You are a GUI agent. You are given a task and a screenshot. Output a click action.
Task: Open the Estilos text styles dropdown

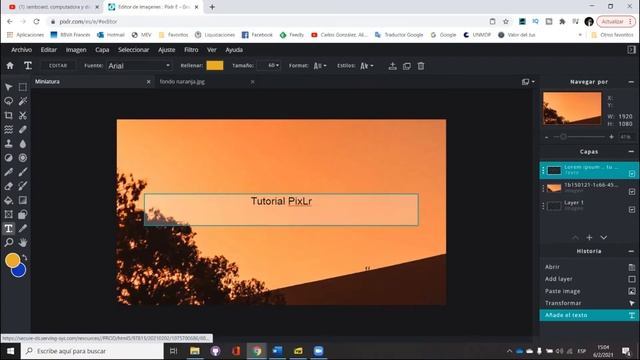(367, 66)
